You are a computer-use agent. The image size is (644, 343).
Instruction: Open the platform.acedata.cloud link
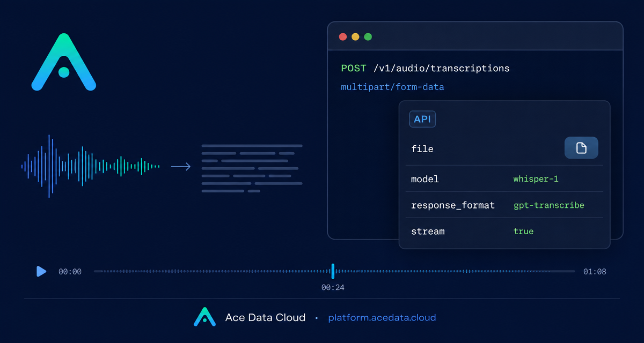[382, 318]
